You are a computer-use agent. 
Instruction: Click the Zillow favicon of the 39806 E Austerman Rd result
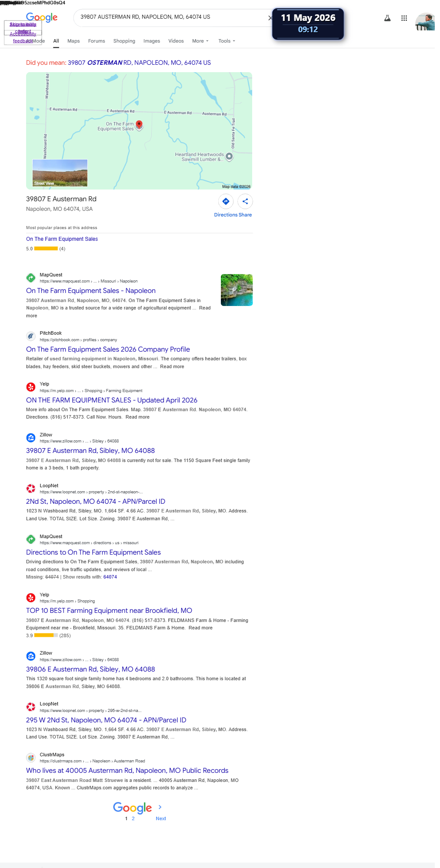pos(31,656)
